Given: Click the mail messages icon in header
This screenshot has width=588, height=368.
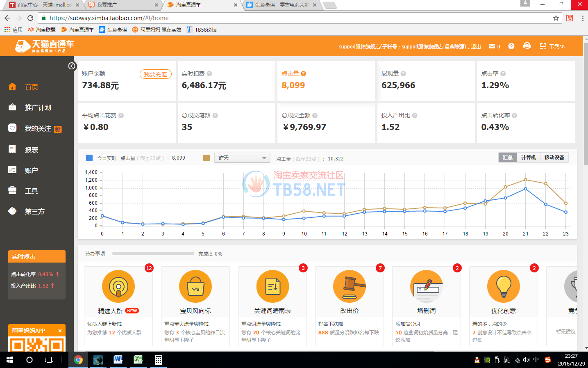Looking at the screenshot, I should point(492,46).
